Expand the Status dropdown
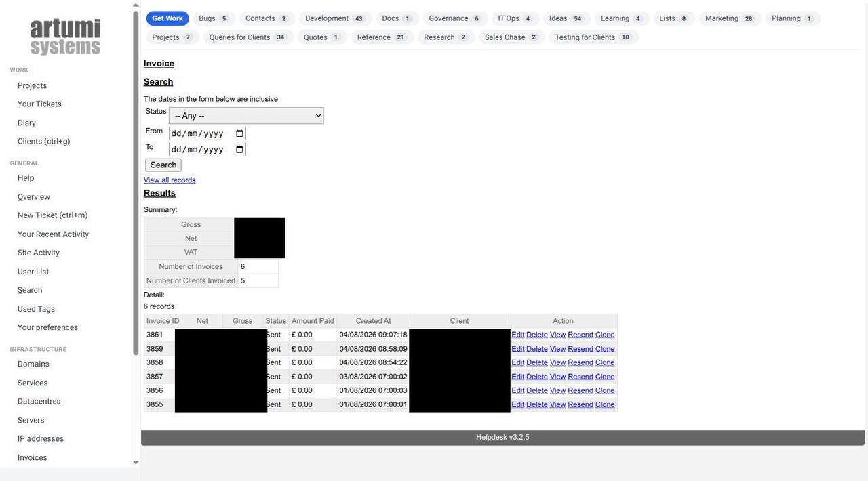The width and height of the screenshot is (868, 481). pyautogui.click(x=246, y=116)
